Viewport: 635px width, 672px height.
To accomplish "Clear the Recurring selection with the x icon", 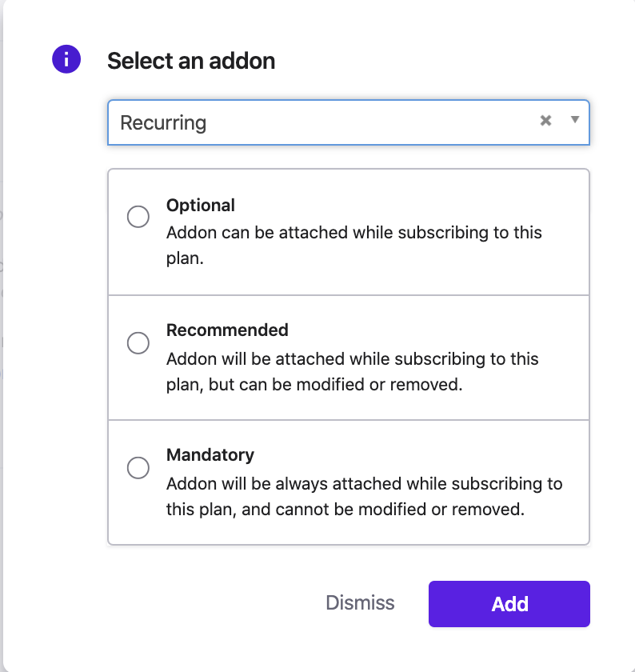I will click(x=546, y=121).
